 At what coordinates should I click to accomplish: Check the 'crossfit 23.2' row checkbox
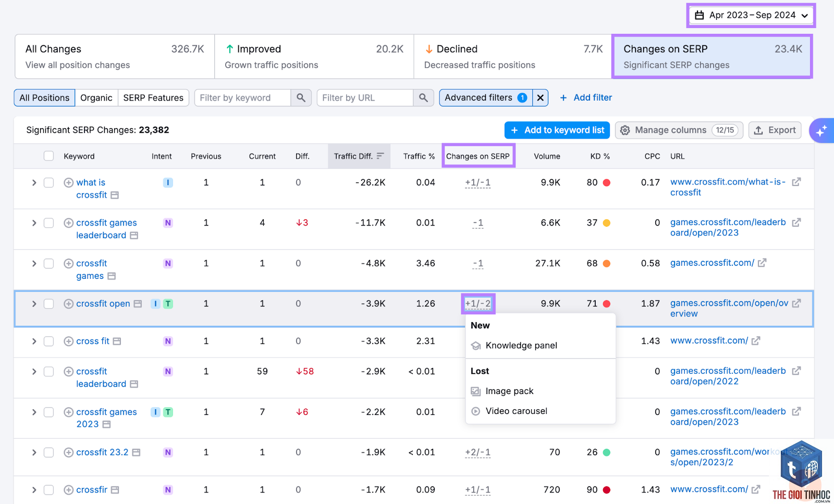tap(48, 452)
